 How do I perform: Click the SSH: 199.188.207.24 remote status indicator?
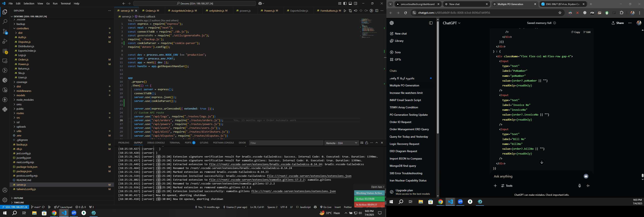15,207
